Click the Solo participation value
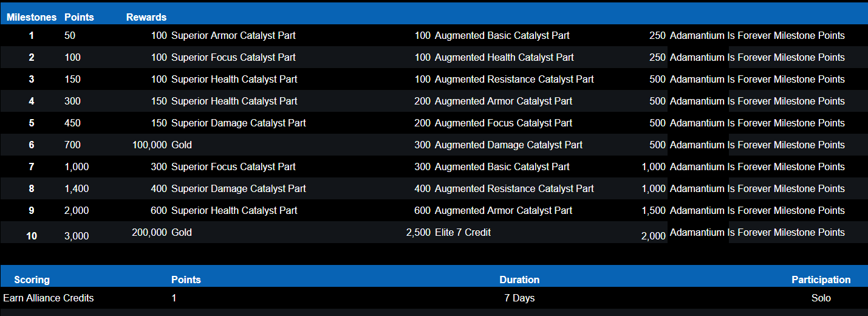This screenshot has height=316, width=868. click(821, 298)
